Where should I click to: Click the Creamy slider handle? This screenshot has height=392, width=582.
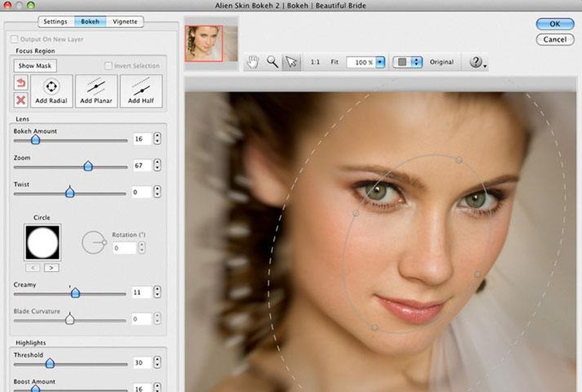[76, 293]
